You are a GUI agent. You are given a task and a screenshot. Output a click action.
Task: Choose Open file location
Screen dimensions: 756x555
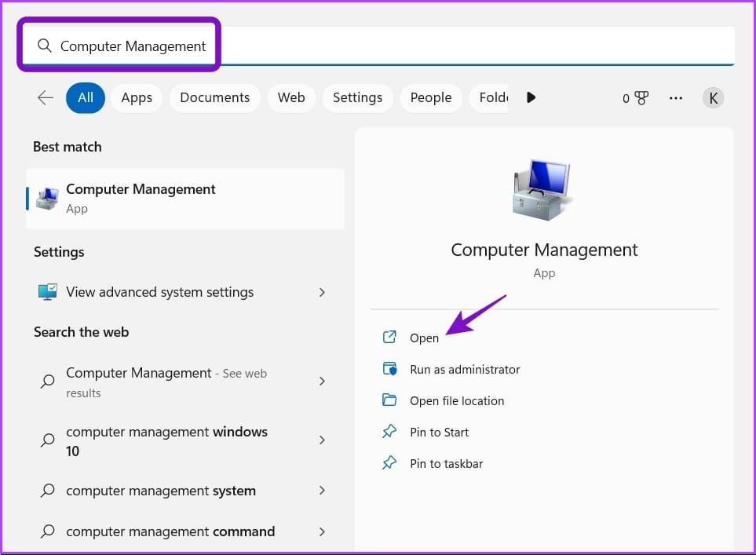457,400
